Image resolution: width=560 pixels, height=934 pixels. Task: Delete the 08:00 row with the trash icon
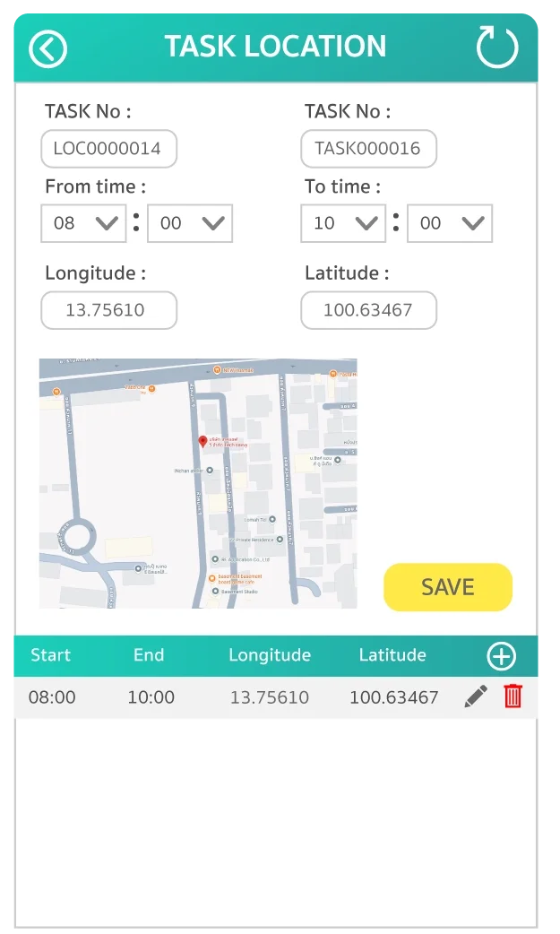coord(513,696)
